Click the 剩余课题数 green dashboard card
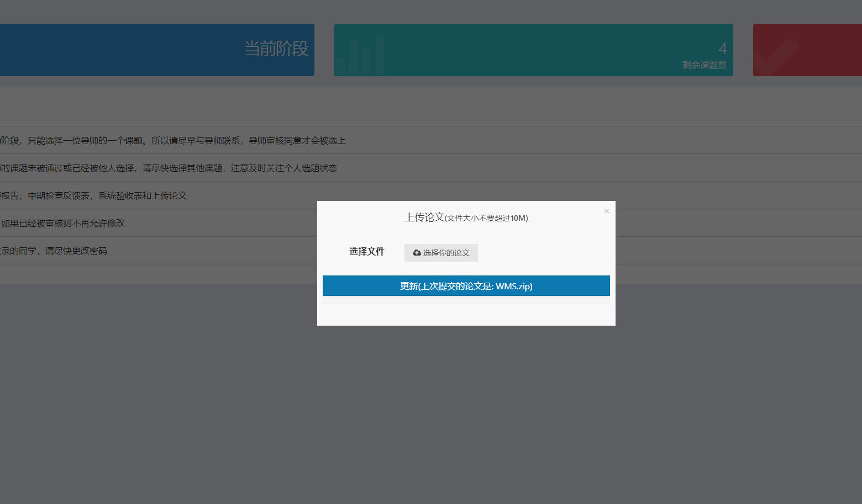This screenshot has width=862, height=504. click(x=533, y=50)
